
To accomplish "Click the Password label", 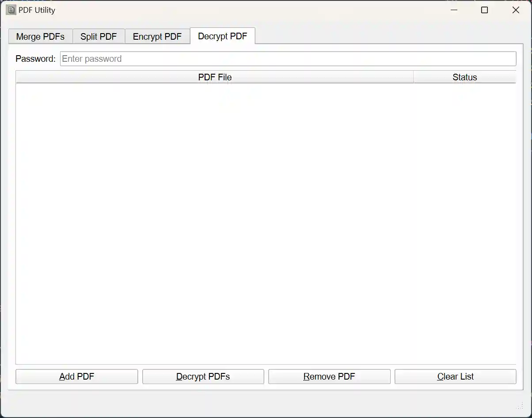I will [35, 58].
